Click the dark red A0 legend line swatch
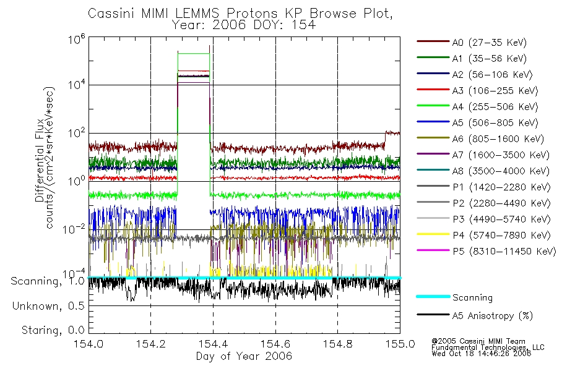This screenshot has height=371, width=588. (x=433, y=41)
